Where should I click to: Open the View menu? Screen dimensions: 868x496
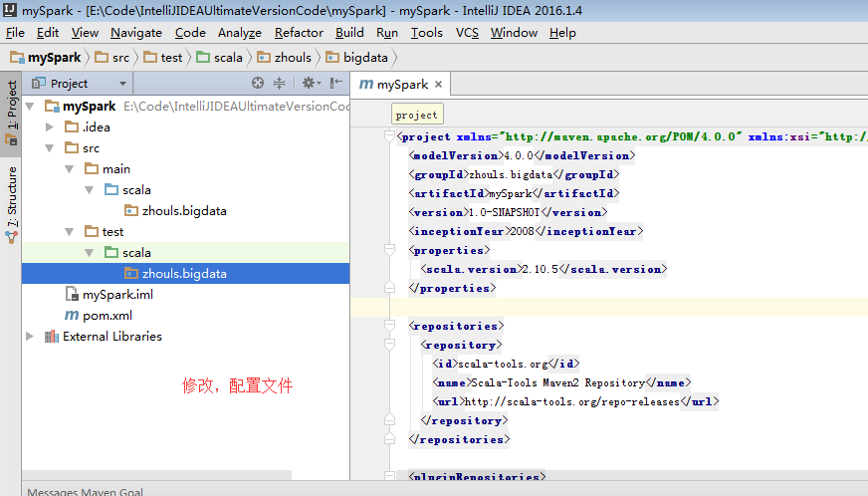pos(85,33)
